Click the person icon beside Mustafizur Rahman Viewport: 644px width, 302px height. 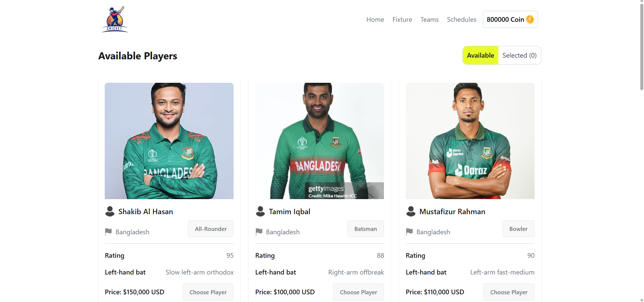click(411, 212)
